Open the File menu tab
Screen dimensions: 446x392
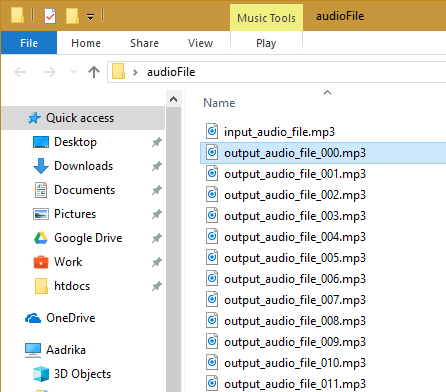coord(29,43)
